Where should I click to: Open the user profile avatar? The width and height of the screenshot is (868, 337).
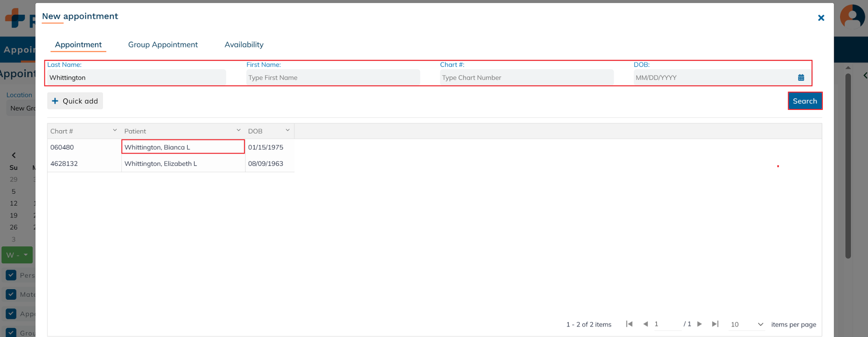tap(852, 17)
